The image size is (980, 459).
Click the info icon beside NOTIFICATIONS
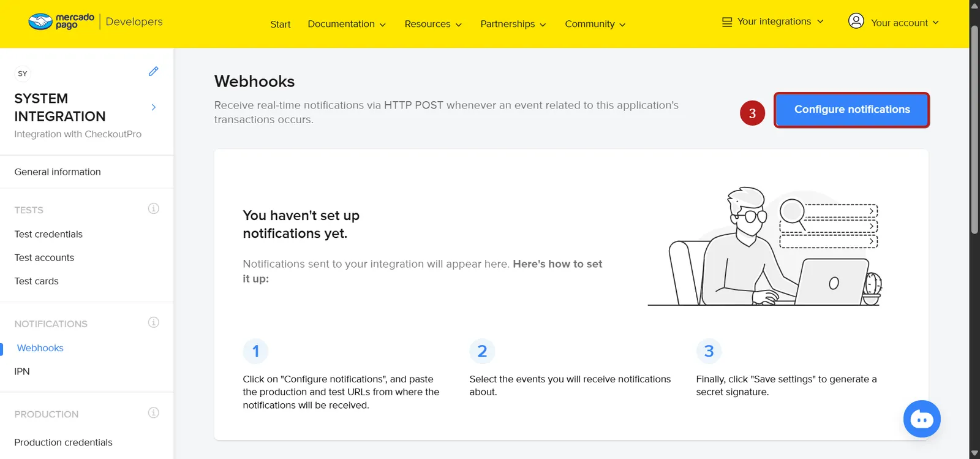click(x=154, y=322)
